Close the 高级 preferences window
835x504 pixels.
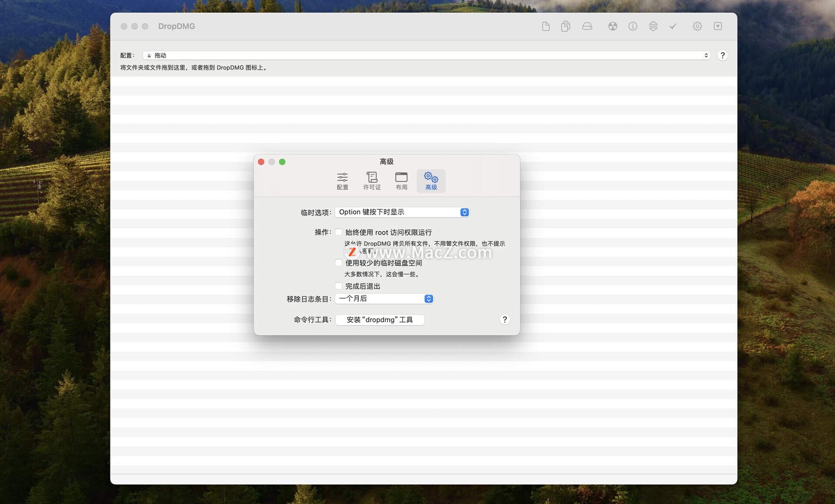(261, 162)
